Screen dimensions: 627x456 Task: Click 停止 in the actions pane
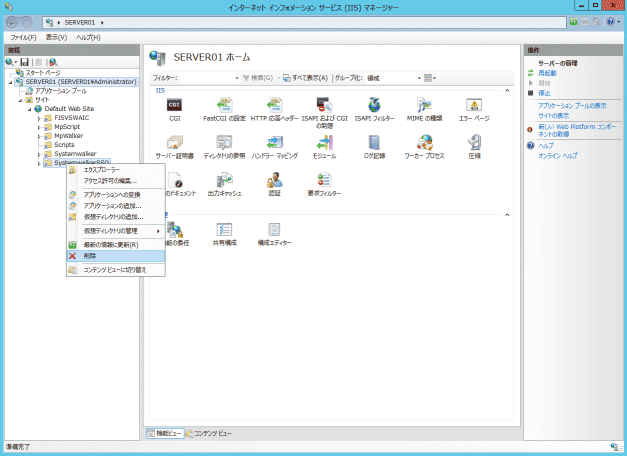[x=544, y=93]
